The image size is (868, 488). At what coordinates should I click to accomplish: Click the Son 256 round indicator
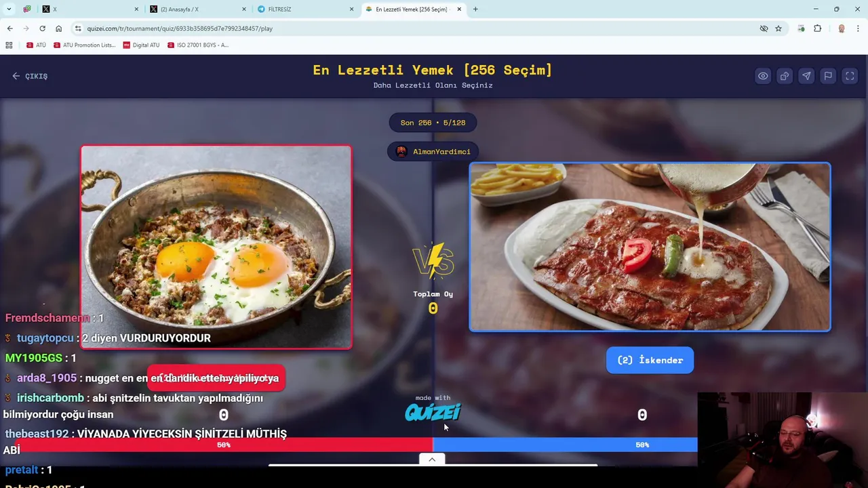[x=433, y=123]
